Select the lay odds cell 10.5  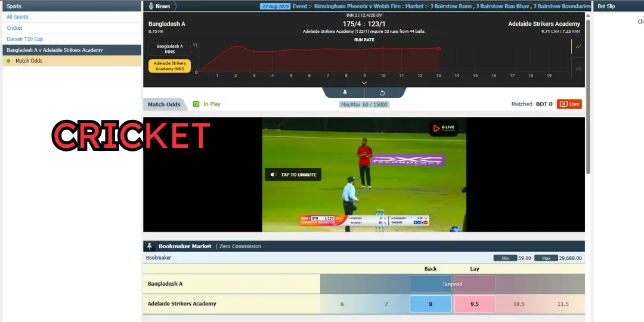(519, 304)
